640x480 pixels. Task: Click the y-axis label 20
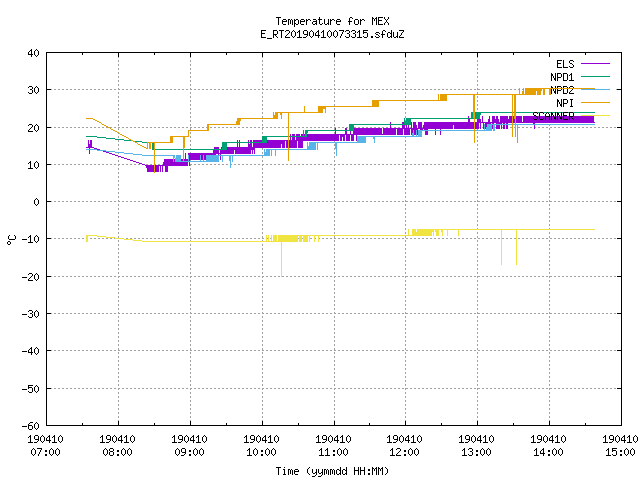point(33,128)
